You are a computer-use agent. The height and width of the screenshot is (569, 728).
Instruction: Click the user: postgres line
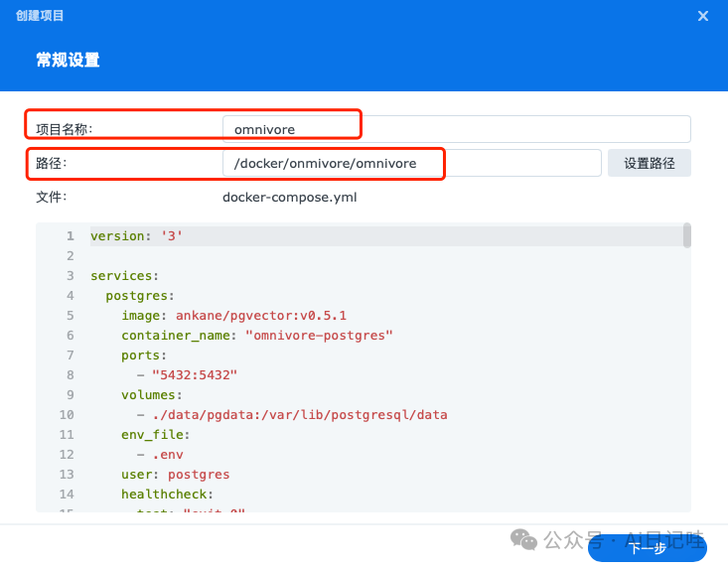click(176, 475)
